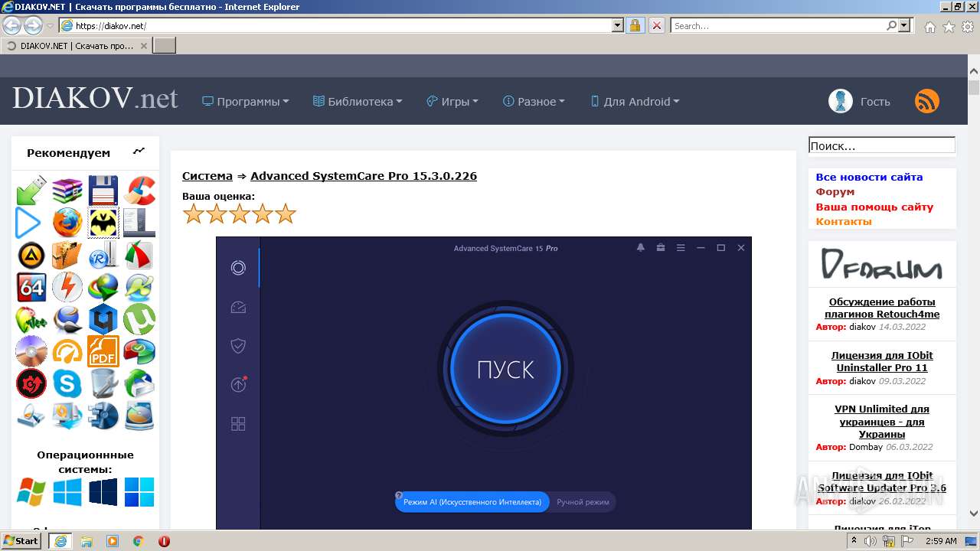This screenshot has width=980, height=551.
Task: Click the Гость user avatar
Action: [841, 101]
